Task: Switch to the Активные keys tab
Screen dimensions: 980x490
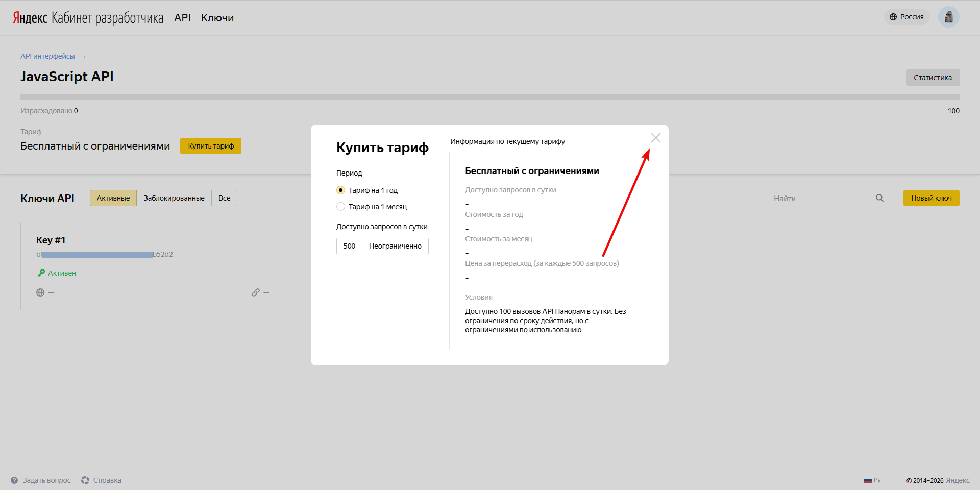Action: tap(113, 198)
